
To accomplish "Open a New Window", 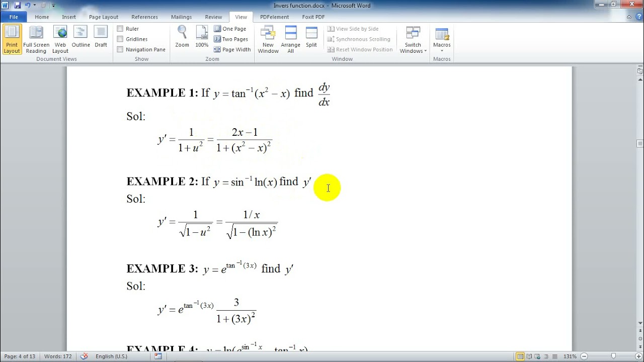I will 268,39.
